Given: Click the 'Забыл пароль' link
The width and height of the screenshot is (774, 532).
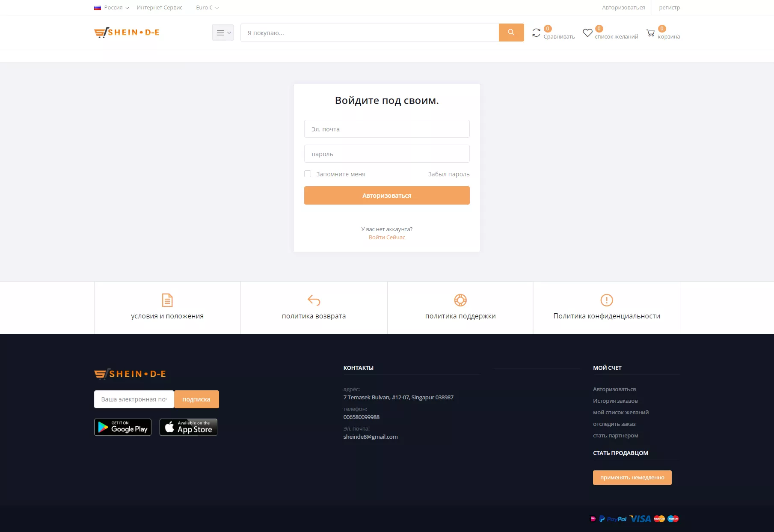Looking at the screenshot, I should [448, 174].
